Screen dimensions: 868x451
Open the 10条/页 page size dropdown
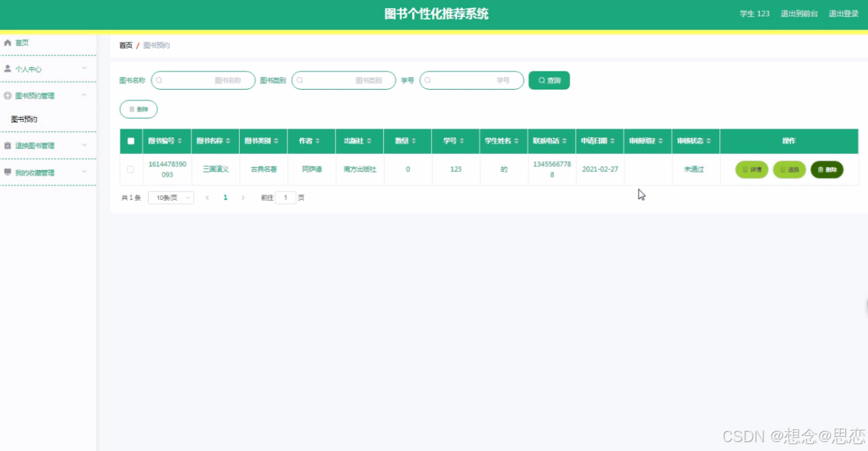[x=170, y=197]
